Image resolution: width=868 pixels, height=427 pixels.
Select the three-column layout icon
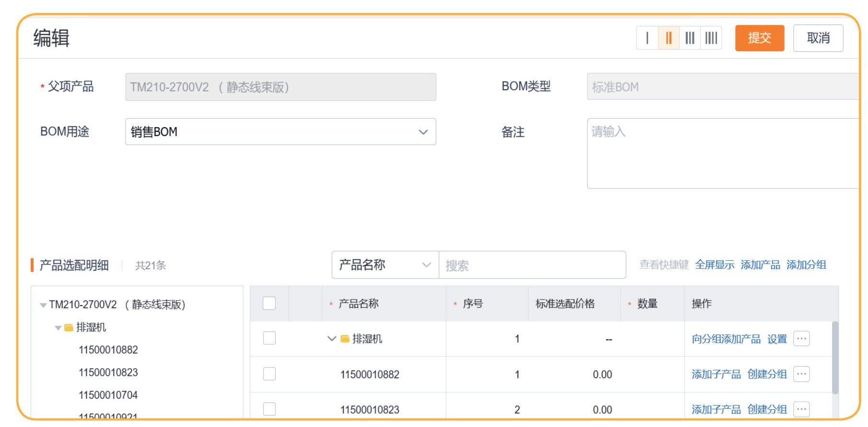pos(690,38)
